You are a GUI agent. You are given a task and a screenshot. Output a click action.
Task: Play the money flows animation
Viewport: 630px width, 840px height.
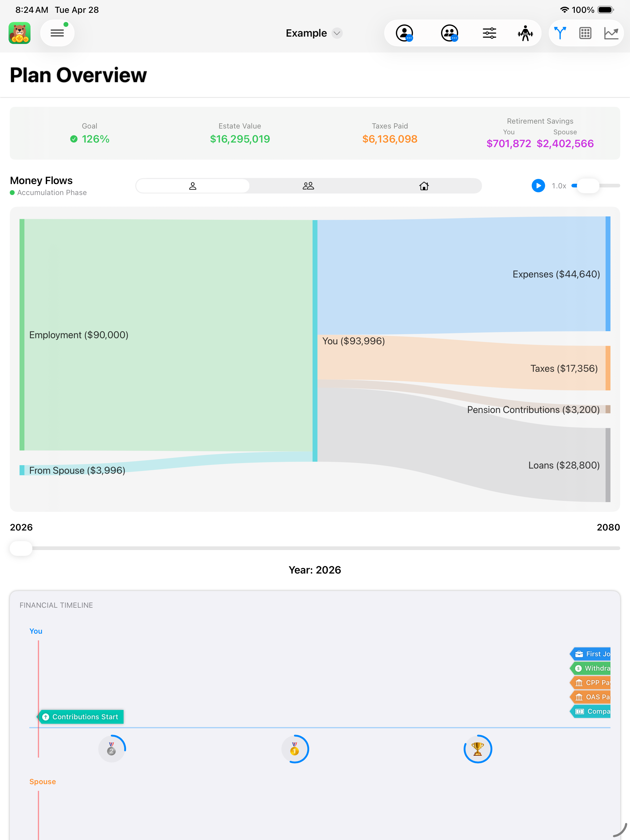[538, 186]
